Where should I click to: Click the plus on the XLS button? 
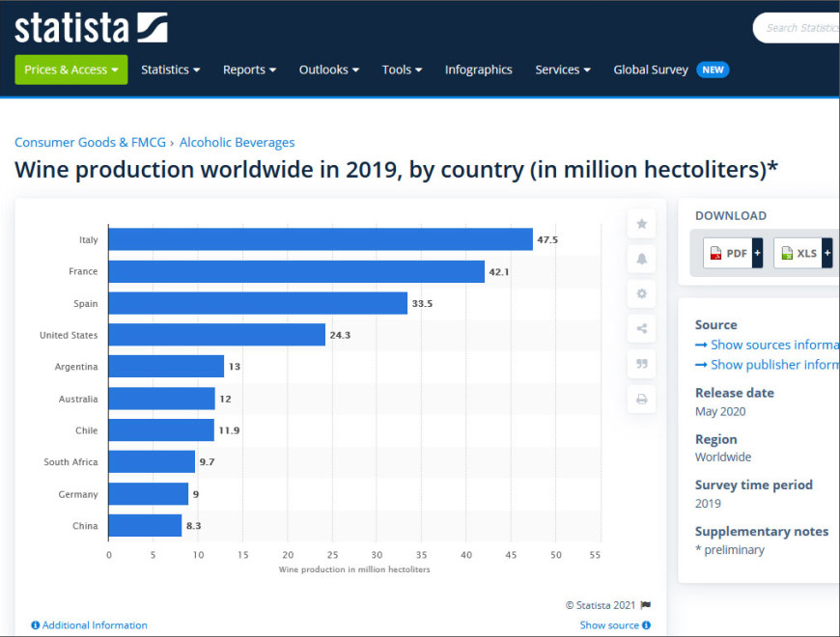coord(827,253)
